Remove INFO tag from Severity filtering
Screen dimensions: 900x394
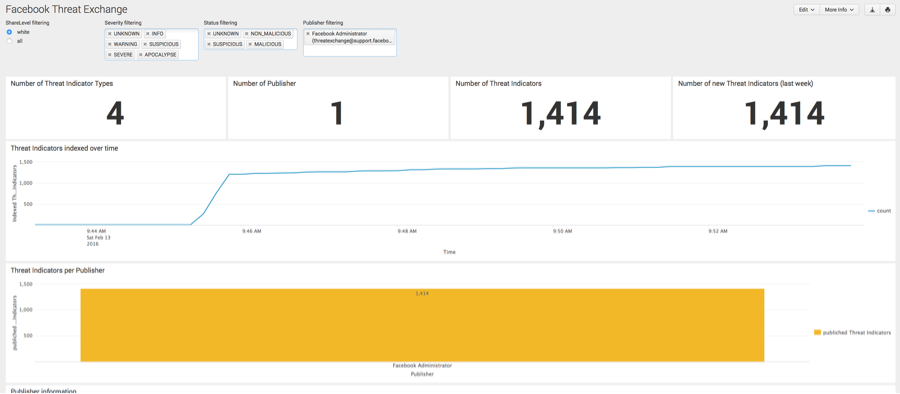(x=148, y=34)
